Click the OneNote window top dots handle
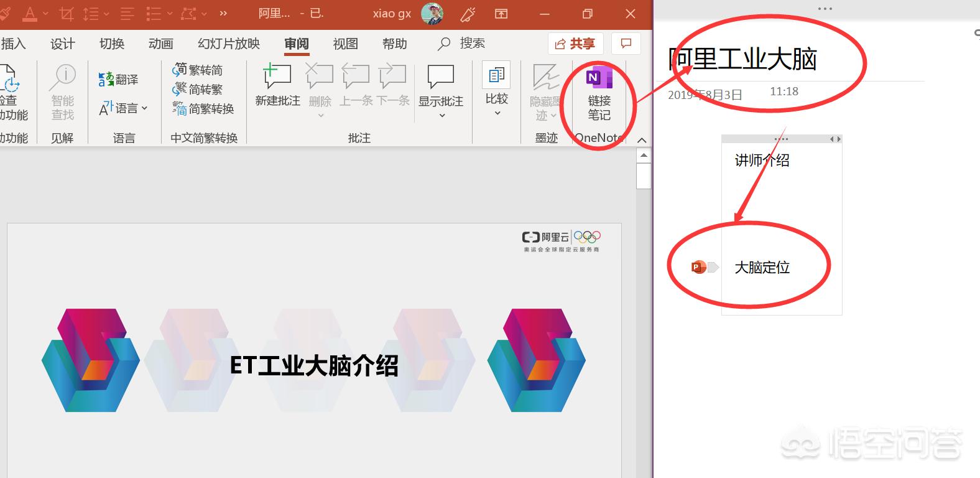The image size is (980, 478). (x=825, y=9)
